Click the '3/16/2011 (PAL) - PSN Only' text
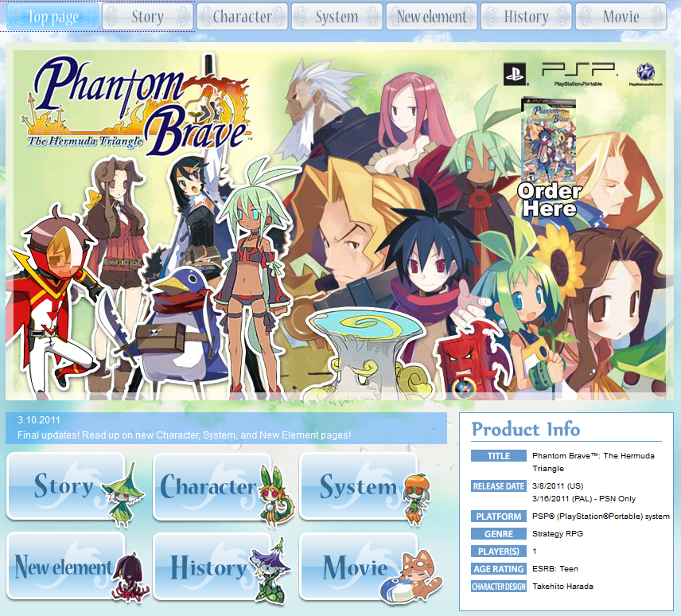This screenshot has height=616, width=681. (584, 499)
